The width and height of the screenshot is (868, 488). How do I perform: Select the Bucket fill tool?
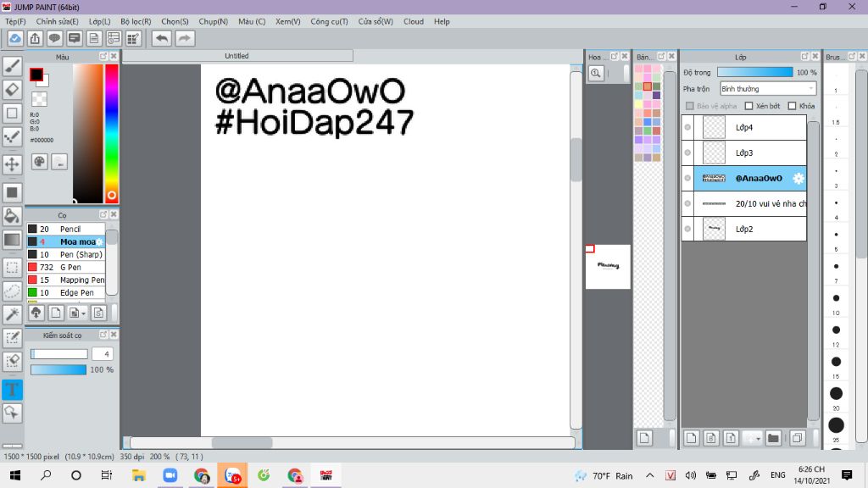tap(12, 216)
